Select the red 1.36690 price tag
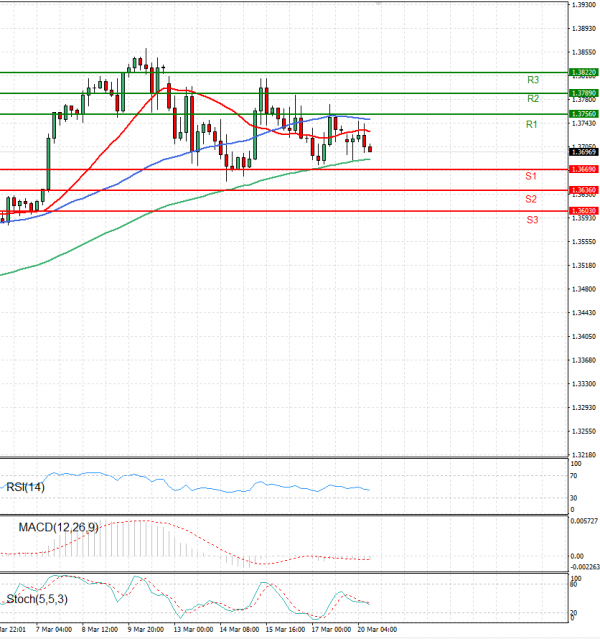Image resolution: width=600 pixels, height=639 pixels. pyautogui.click(x=583, y=169)
